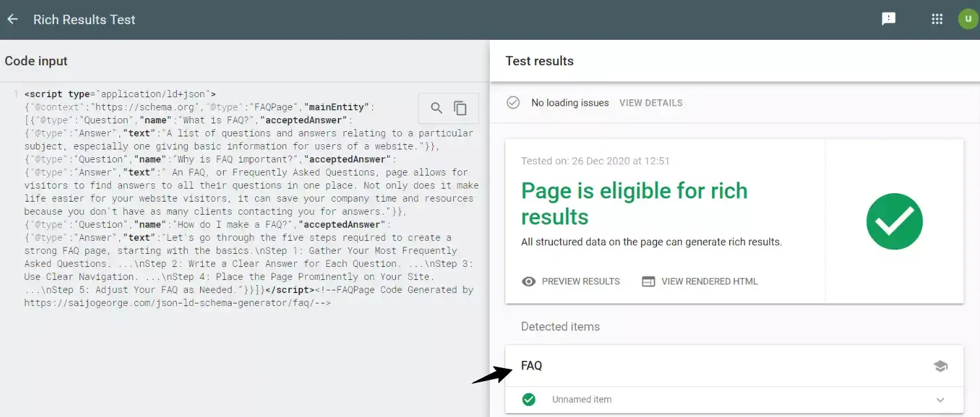Click the FAQ graduation cap icon
The image size is (980, 417).
click(x=940, y=366)
